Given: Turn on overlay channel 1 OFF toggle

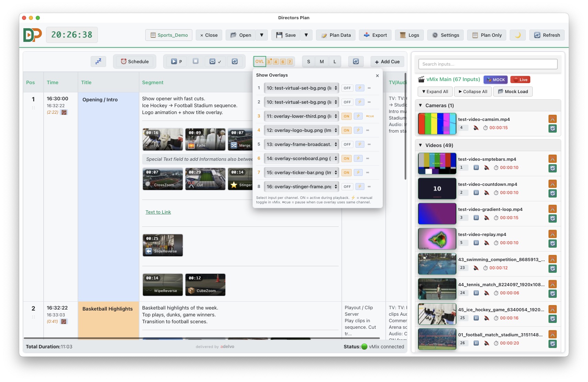Looking at the screenshot, I should (x=347, y=88).
